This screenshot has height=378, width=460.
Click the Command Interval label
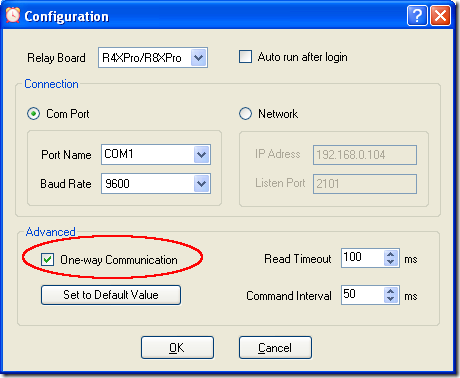click(x=289, y=296)
